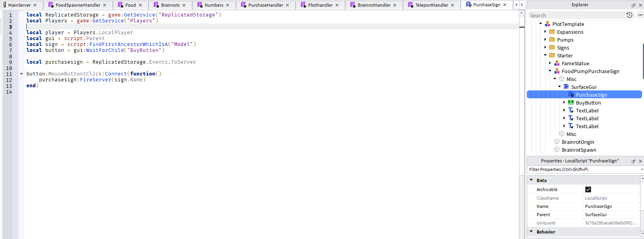Viewport: 644px width, 239px height.
Task: Pop out the Properties panel
Action: click(x=633, y=161)
